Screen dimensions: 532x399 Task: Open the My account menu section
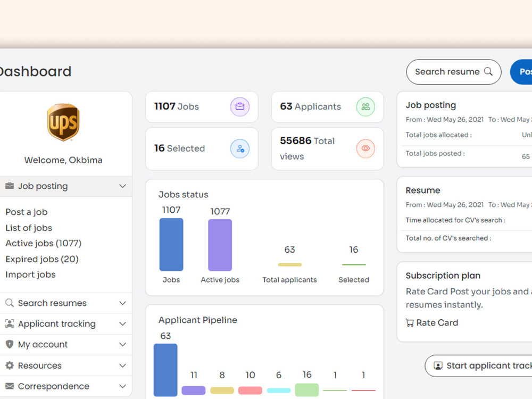click(x=66, y=344)
